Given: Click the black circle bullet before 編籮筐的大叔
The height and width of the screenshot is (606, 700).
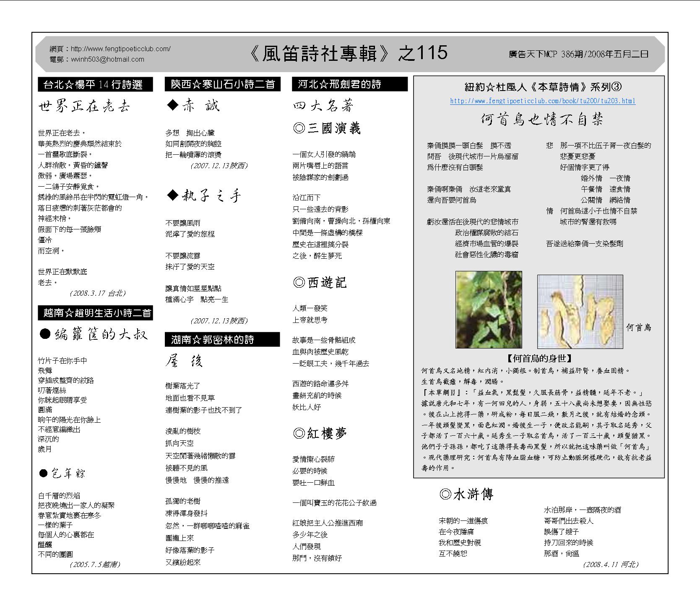Looking at the screenshot, I should click(x=45, y=334).
